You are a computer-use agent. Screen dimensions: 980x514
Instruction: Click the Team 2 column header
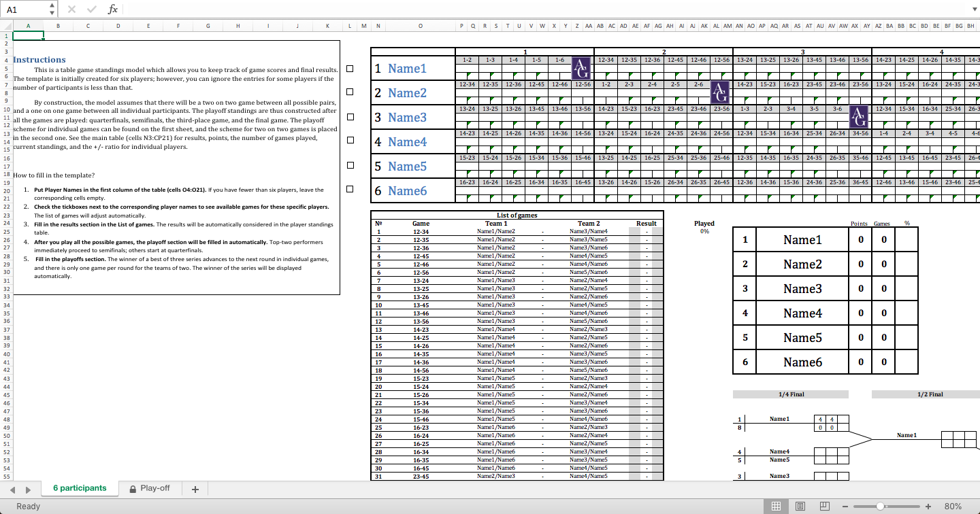(x=589, y=223)
